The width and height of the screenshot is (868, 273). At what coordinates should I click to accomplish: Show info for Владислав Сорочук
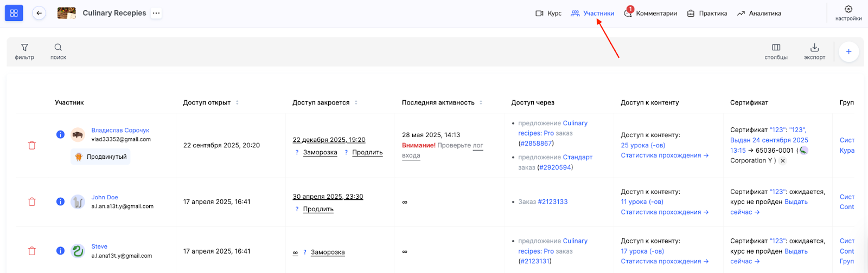(x=61, y=134)
